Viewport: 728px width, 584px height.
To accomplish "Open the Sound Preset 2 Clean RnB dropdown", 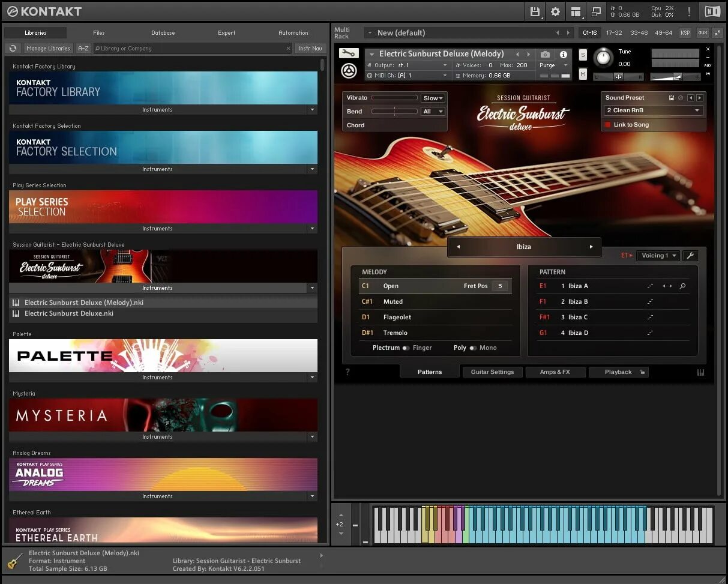I will click(653, 110).
